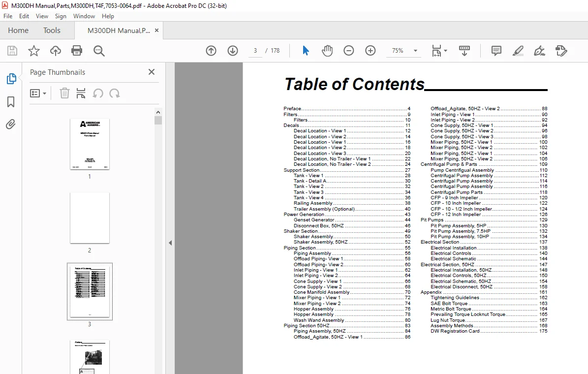The height and width of the screenshot is (374, 588).
Task: Click the thumbnails scrollbar handle
Action: (158, 120)
